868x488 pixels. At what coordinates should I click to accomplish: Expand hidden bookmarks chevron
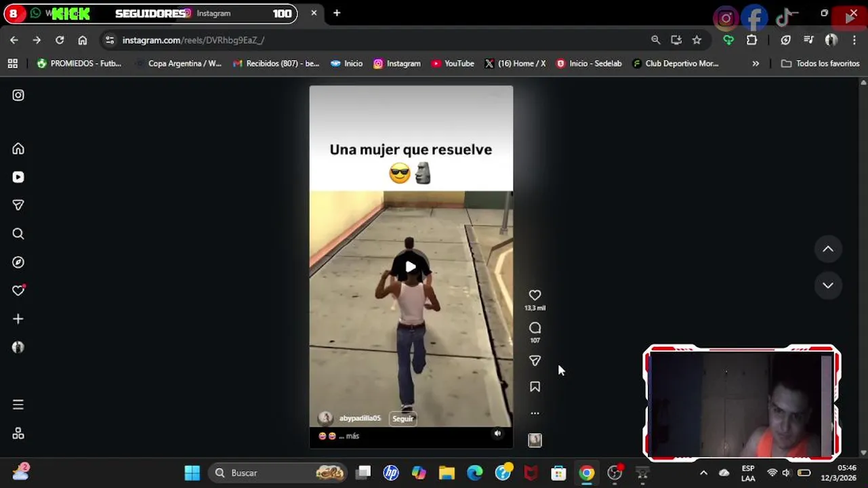point(756,63)
